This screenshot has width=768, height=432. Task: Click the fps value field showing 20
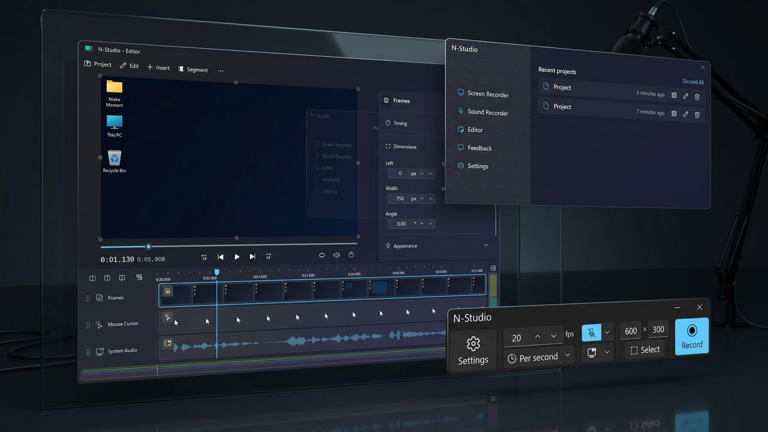(x=517, y=338)
